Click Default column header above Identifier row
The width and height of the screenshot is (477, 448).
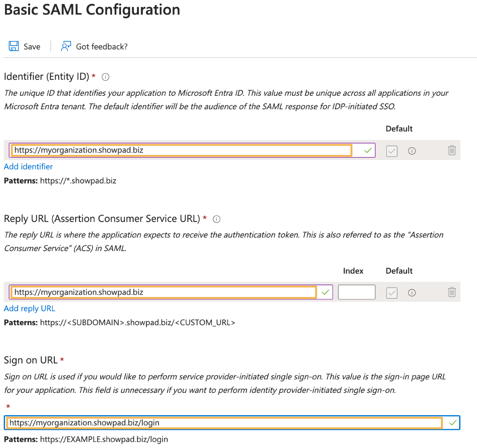tap(399, 129)
